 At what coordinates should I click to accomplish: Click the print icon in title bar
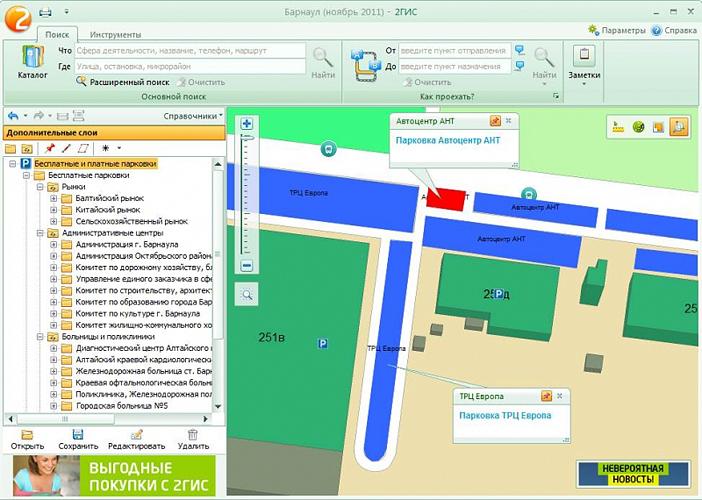pos(45,12)
